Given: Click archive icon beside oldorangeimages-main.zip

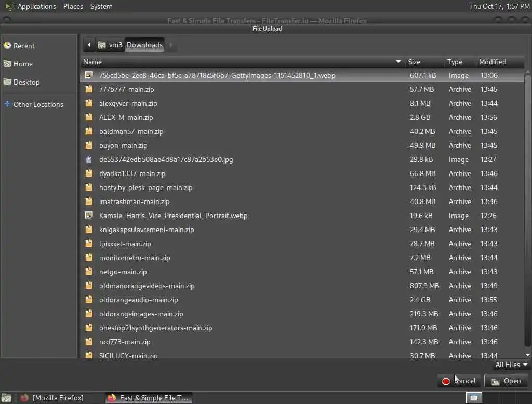Looking at the screenshot, I should (x=88, y=314).
